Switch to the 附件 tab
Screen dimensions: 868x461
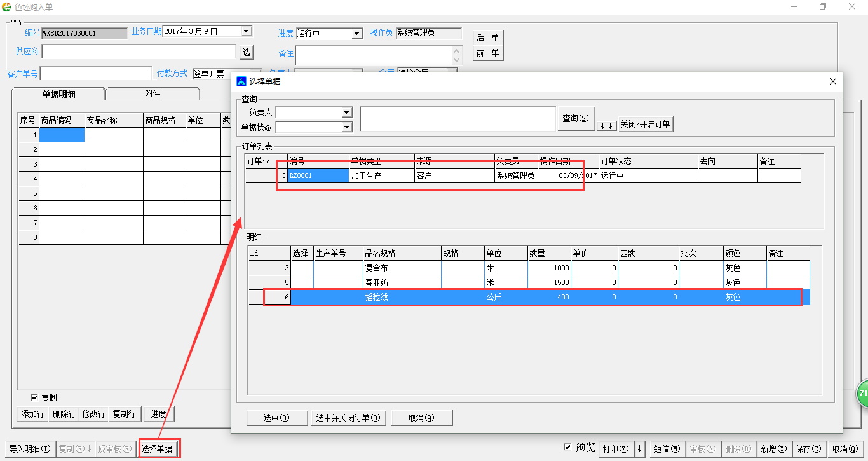click(153, 94)
